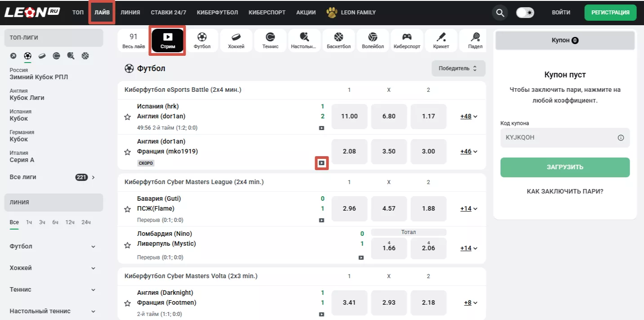Screen dimensions: 644x320
Task: Favorite the Испания (hrk) match star
Action: tap(128, 117)
